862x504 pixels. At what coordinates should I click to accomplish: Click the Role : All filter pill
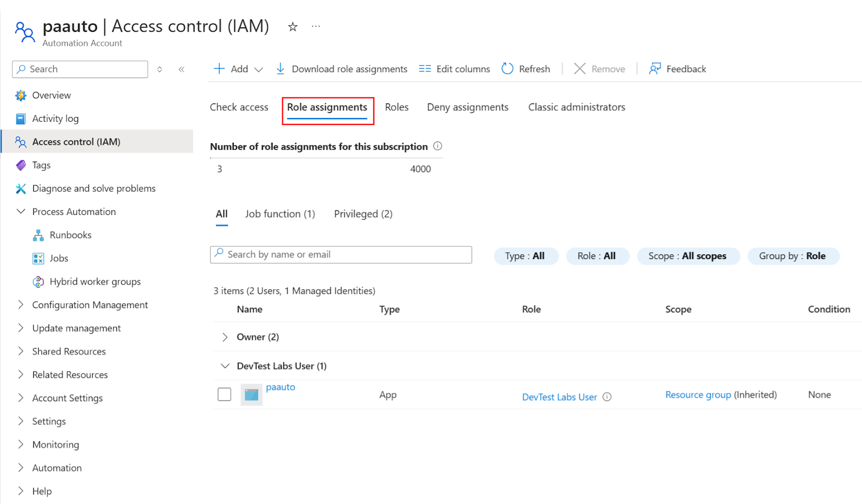click(x=597, y=256)
